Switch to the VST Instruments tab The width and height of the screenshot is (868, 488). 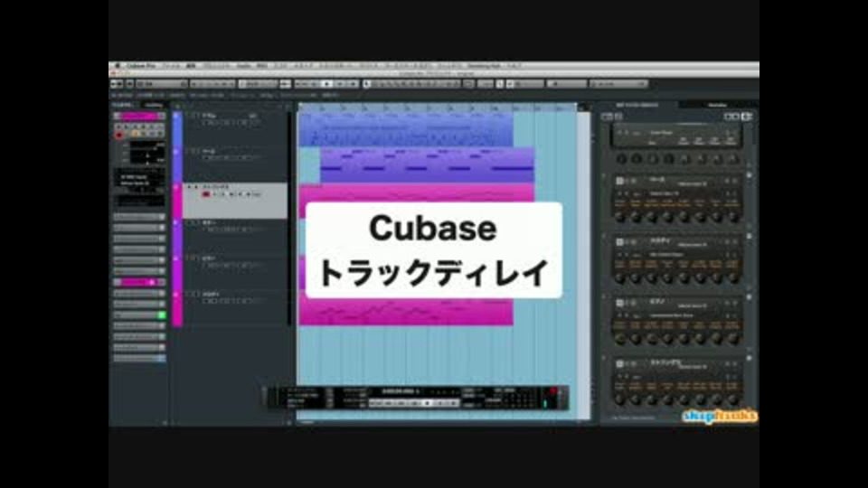pyautogui.click(x=637, y=105)
